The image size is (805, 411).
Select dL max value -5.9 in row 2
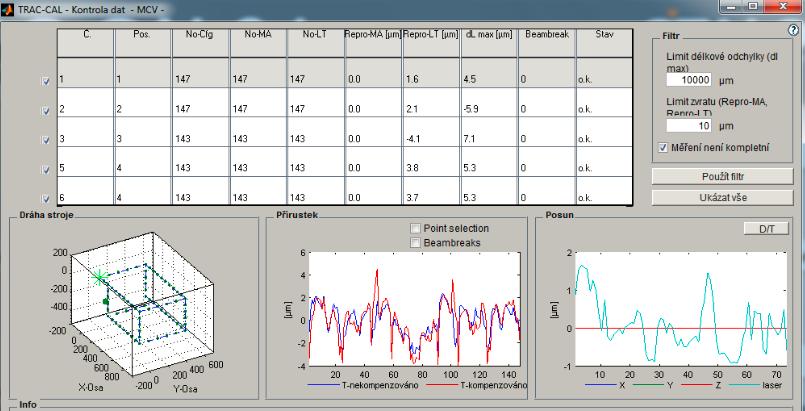471,109
